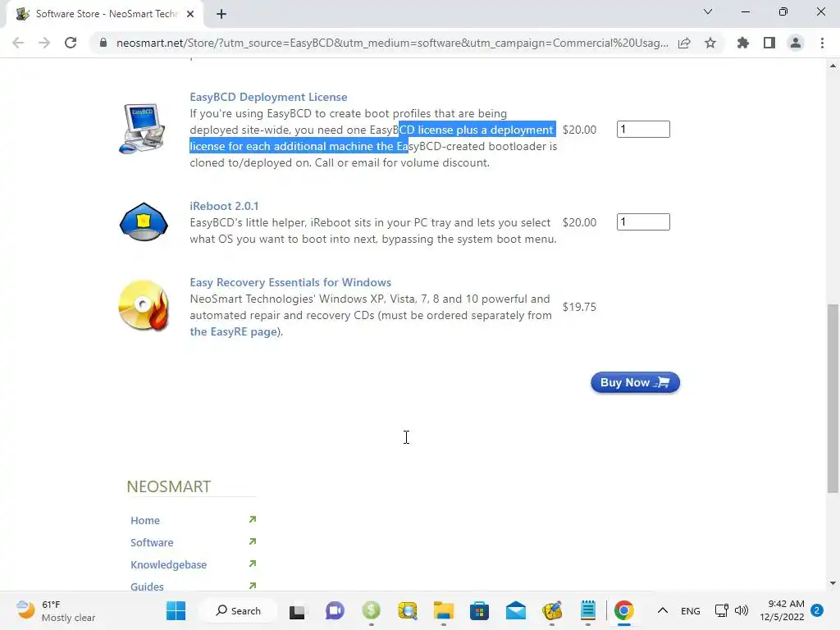Select the Software Store - NeoSmart tab
840x630 pixels.
(x=105, y=14)
